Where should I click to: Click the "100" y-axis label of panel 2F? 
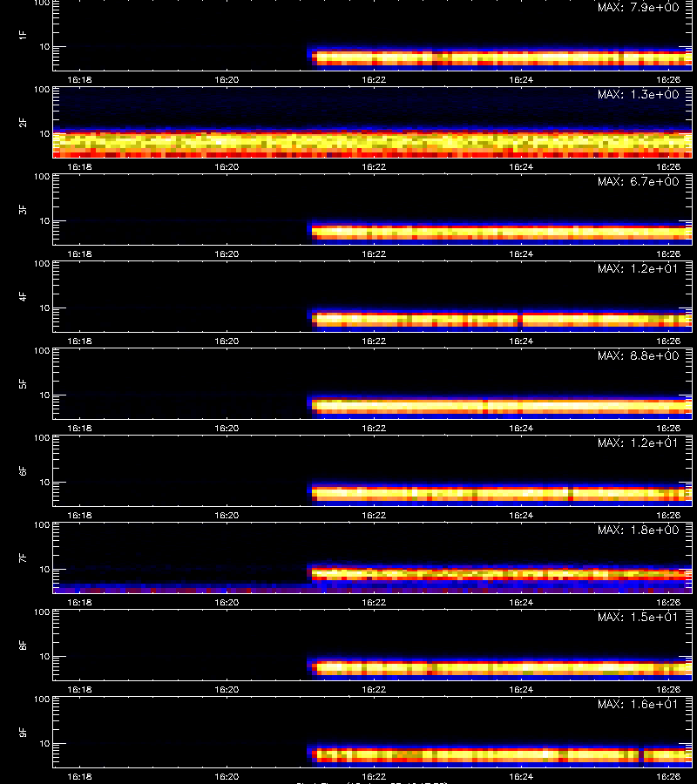coord(42,90)
